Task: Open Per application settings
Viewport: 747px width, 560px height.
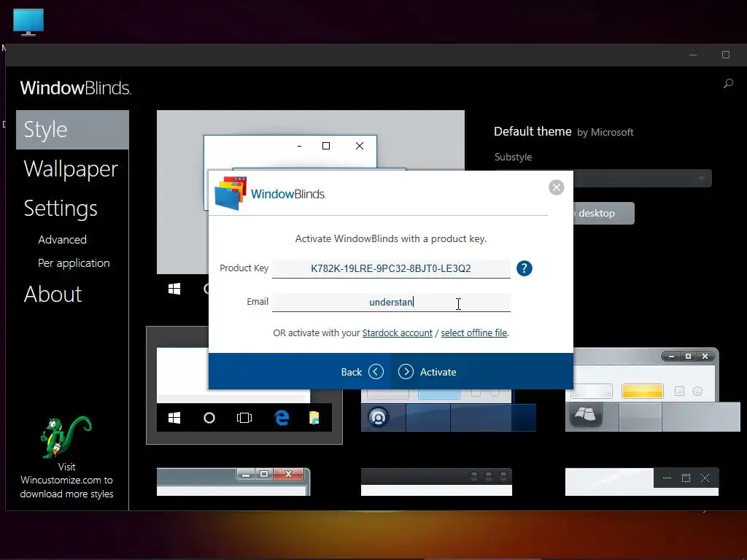Action: 74,262
